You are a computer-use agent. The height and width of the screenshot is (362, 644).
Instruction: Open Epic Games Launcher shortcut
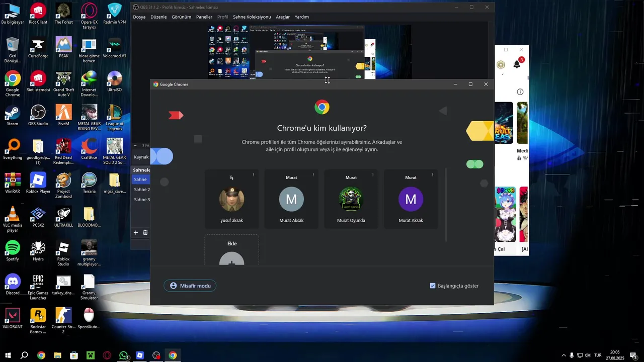(x=38, y=287)
